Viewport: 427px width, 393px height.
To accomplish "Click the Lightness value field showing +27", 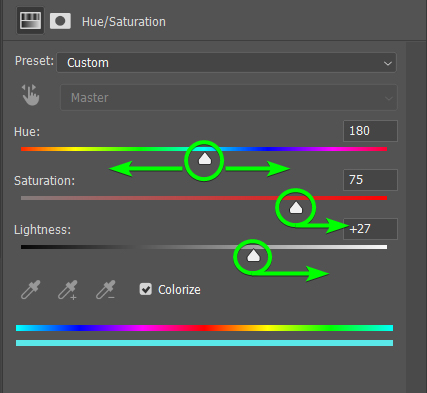I will [x=370, y=229].
